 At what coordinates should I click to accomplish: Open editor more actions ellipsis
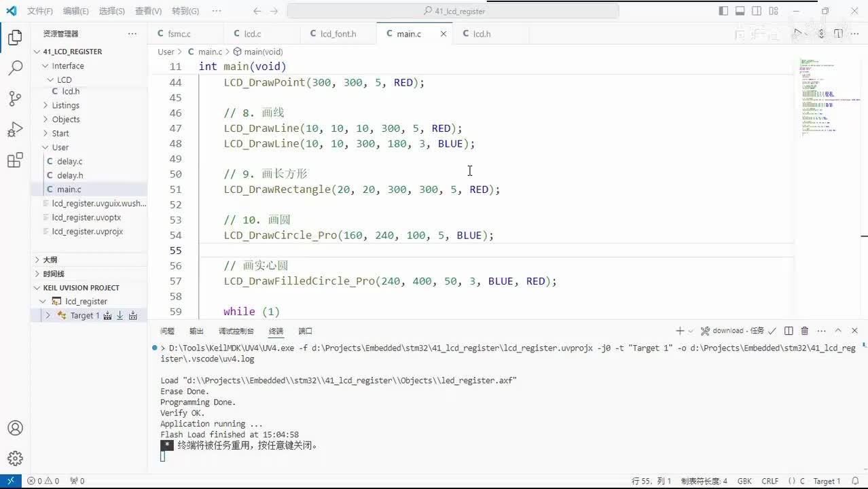(x=855, y=33)
